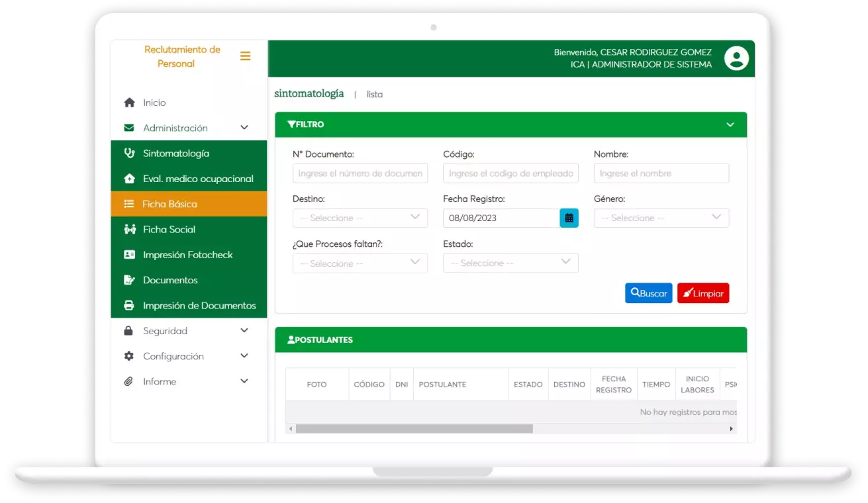
Task: Click the scrollbar left arrow
Action: tap(290, 429)
